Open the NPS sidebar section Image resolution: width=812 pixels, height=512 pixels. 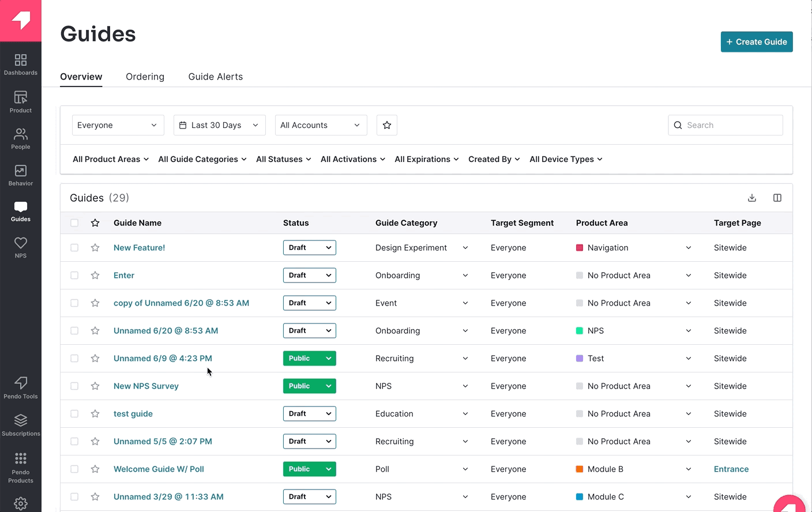point(21,248)
